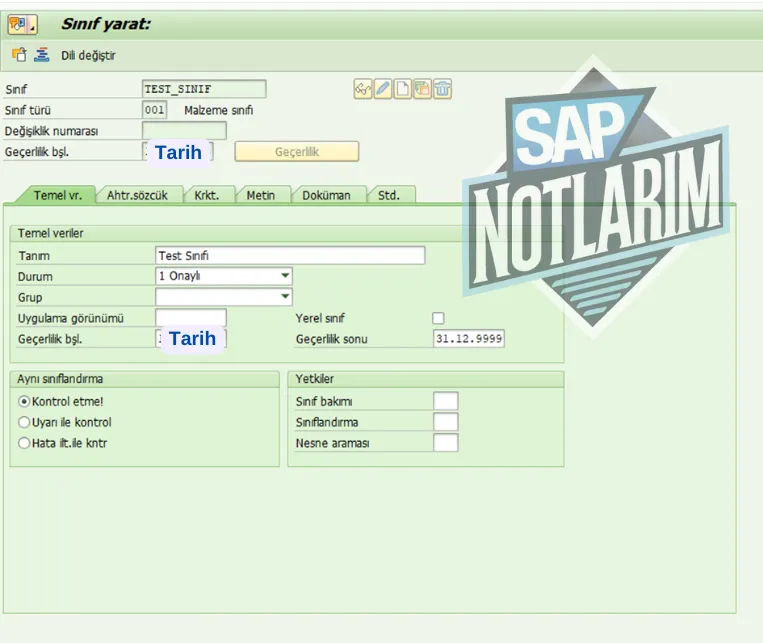Screen dimensions: 763x643
Task: Click the Sınıf field showing TEST_SINIF
Action: pos(204,89)
